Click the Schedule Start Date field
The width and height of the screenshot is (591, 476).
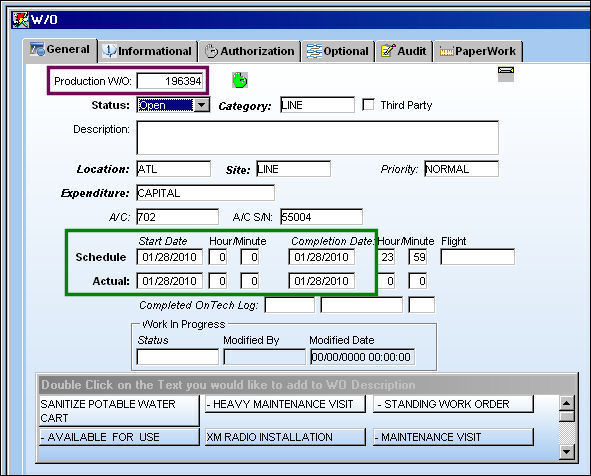coord(170,257)
